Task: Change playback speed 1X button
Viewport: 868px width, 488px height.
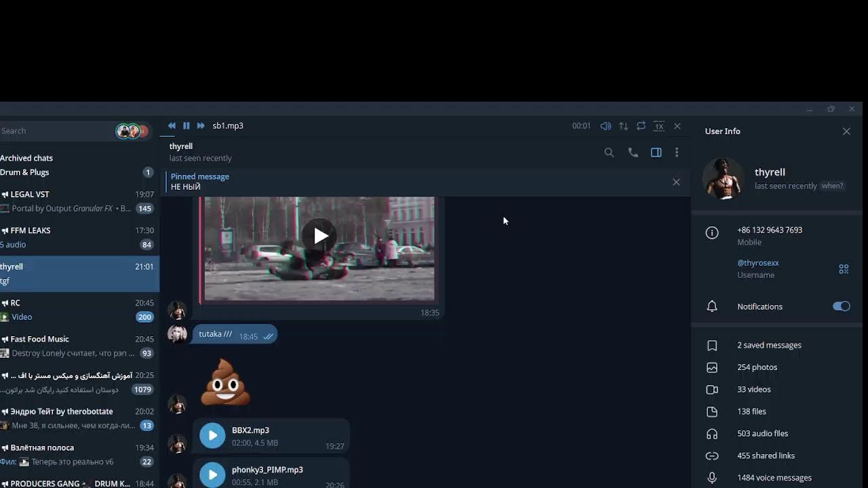Action: coord(658,126)
